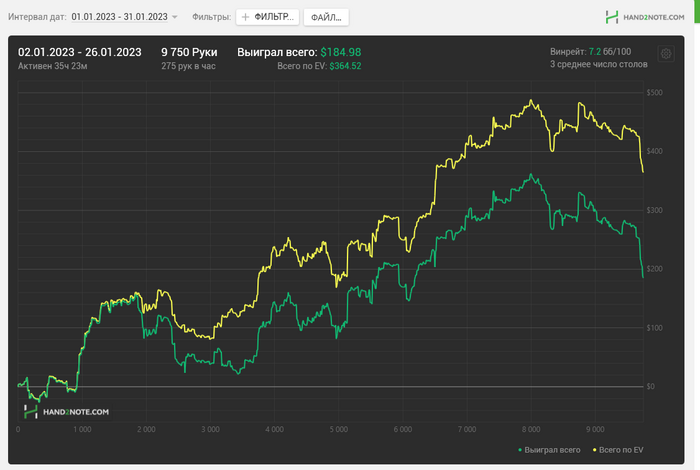Screen dimensions: 700x470
Task: Click the yellow dot beside "Всего по EV"
Action: pos(594,450)
